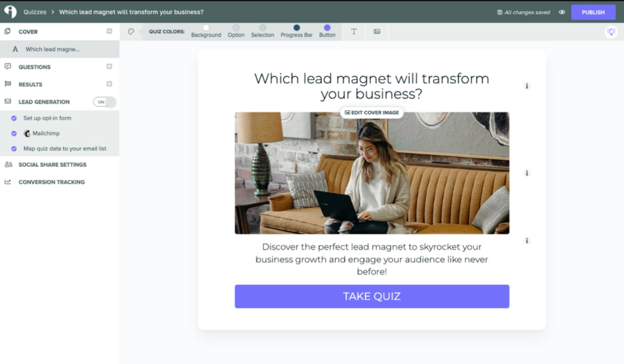Click the Take Quiz button
This screenshot has width=624, height=364.
[x=372, y=296]
